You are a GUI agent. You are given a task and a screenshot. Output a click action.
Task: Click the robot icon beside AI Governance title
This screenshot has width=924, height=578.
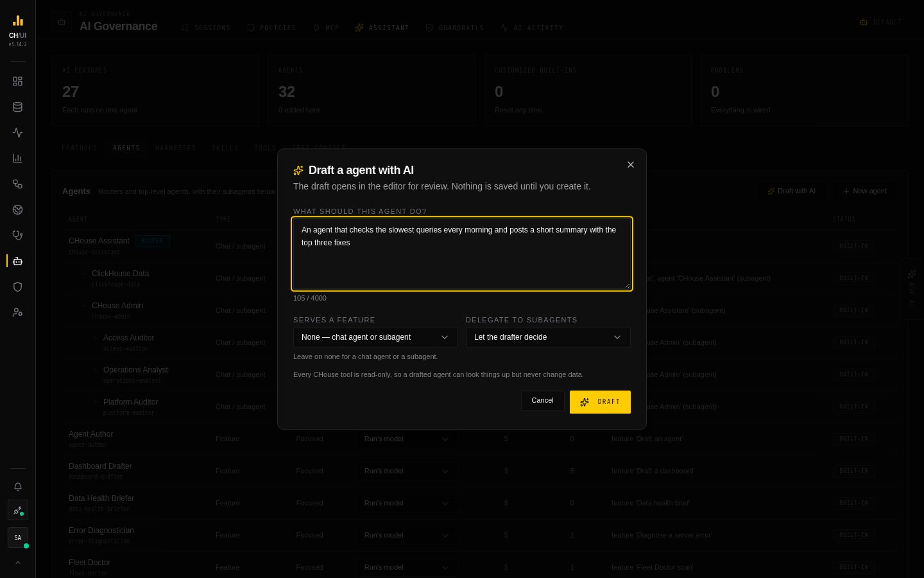(x=62, y=22)
